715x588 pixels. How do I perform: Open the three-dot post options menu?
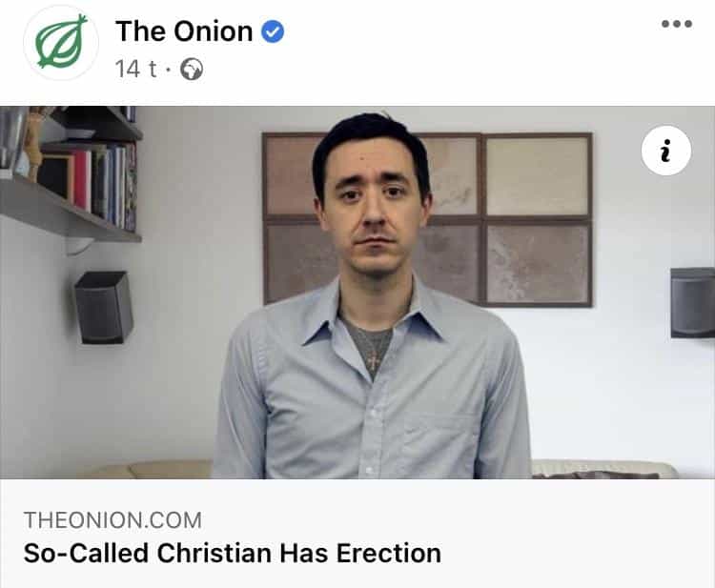(x=677, y=24)
